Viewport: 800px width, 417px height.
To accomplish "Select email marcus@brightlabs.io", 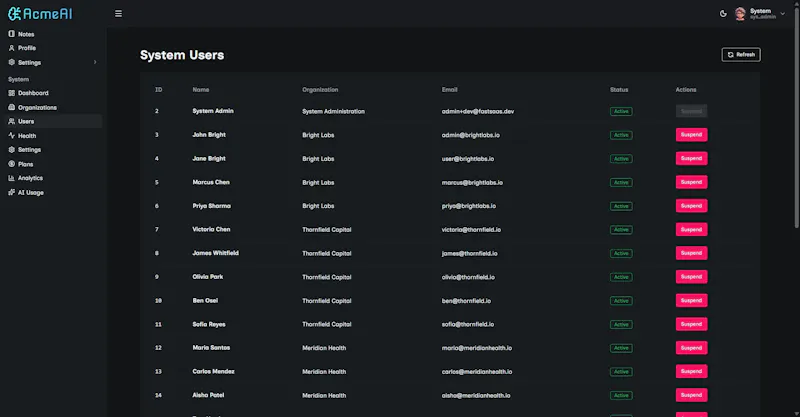I will [x=472, y=182].
